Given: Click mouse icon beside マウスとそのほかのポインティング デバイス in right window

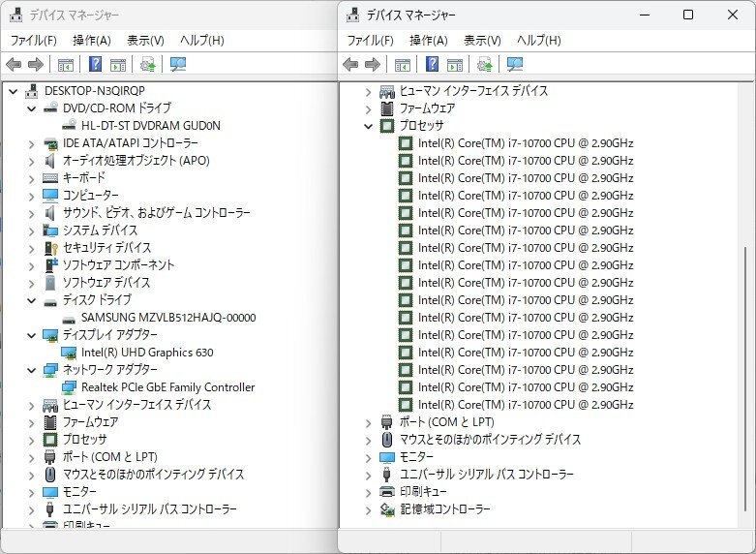Looking at the screenshot, I should point(386,440).
